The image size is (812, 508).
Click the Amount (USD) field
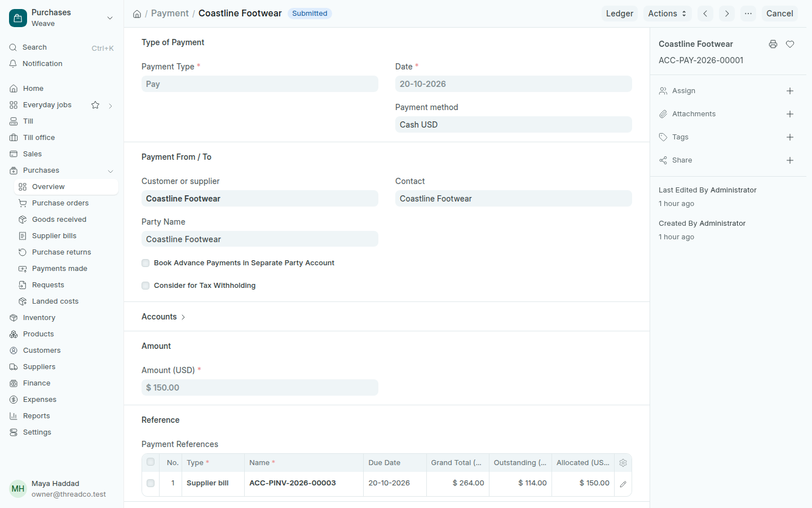point(260,388)
